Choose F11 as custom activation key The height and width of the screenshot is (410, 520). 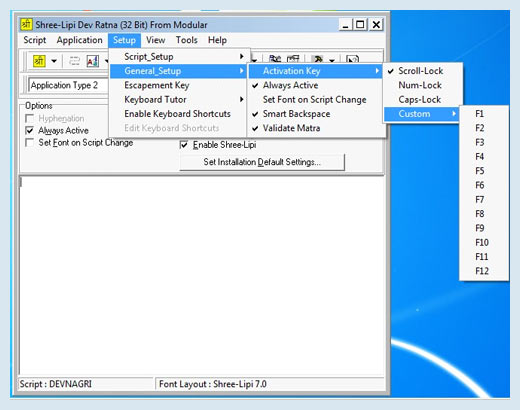coord(484,257)
